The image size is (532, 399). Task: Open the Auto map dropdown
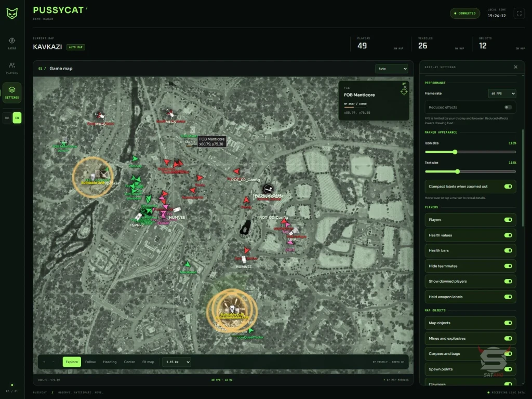point(392,69)
